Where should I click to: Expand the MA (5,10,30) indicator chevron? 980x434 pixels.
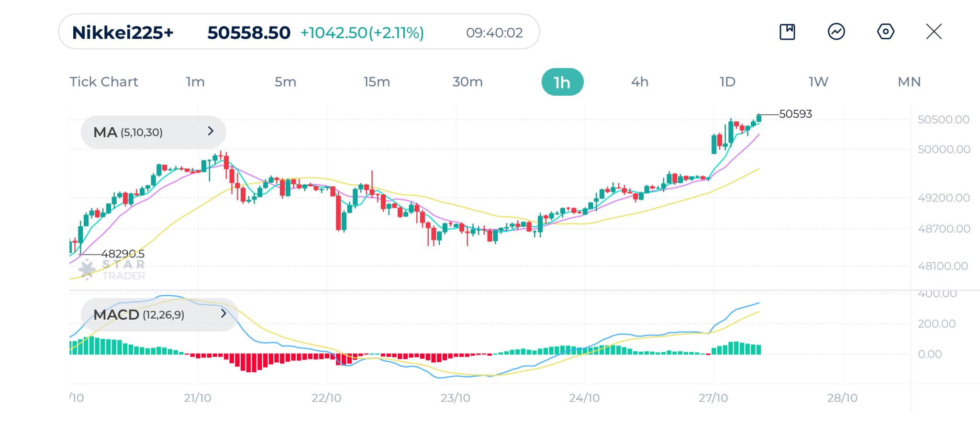pyautogui.click(x=211, y=131)
